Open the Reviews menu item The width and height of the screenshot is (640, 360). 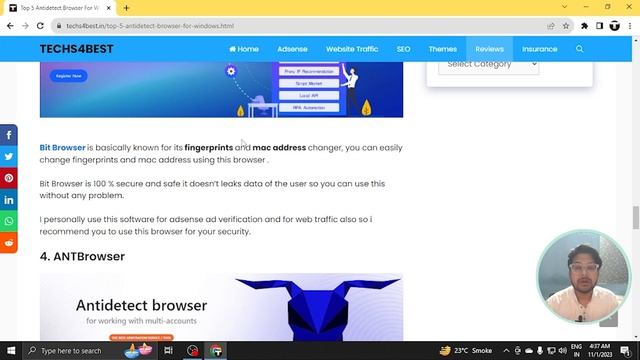[x=489, y=49]
